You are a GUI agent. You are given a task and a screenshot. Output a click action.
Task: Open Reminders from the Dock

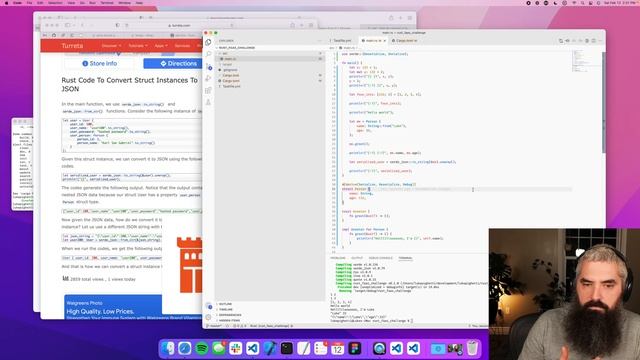click(x=321, y=348)
